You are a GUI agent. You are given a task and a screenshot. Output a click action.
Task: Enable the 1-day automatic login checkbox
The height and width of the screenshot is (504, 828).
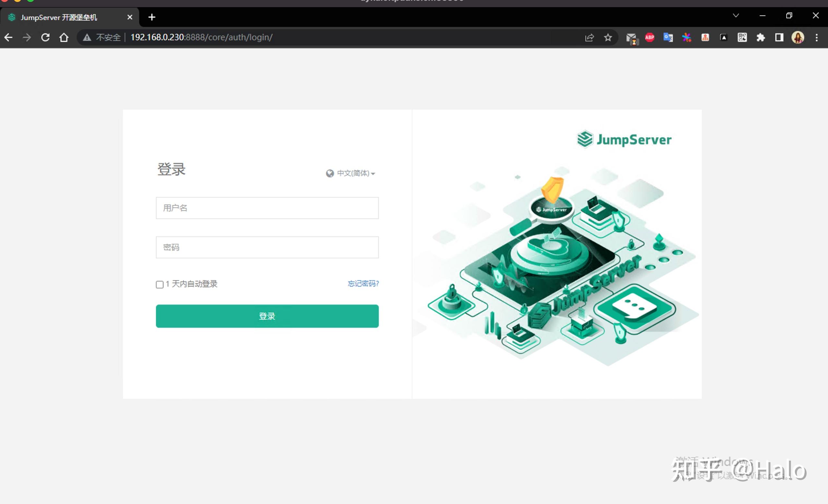[x=160, y=285]
